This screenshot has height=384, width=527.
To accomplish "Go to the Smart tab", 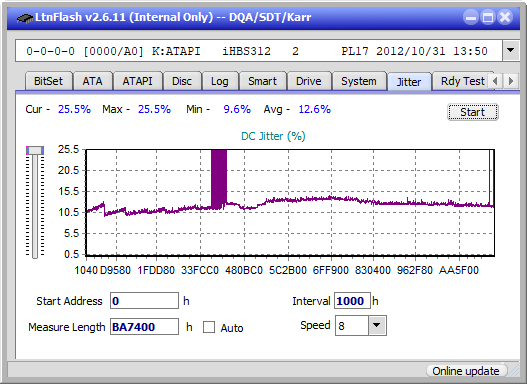I will click(x=262, y=81).
